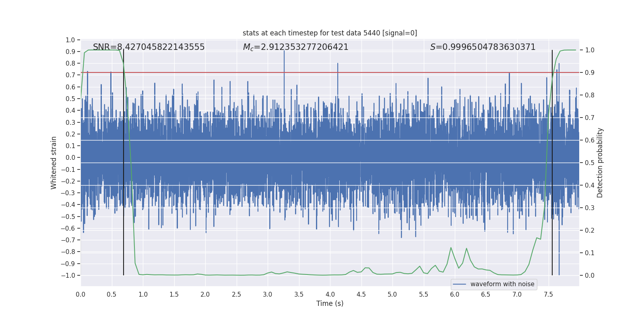Select the "Whitened strain" y-axis label
The height and width of the screenshot is (322, 644).
[54, 163]
